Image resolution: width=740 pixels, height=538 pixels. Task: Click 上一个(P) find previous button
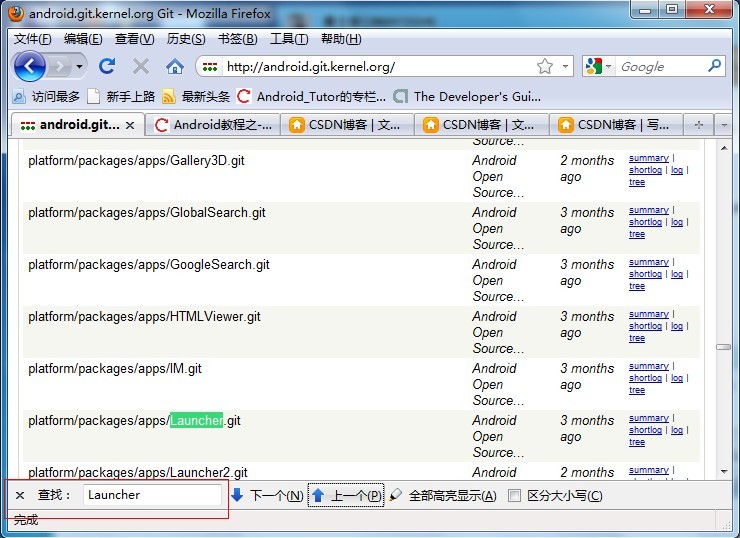point(346,496)
